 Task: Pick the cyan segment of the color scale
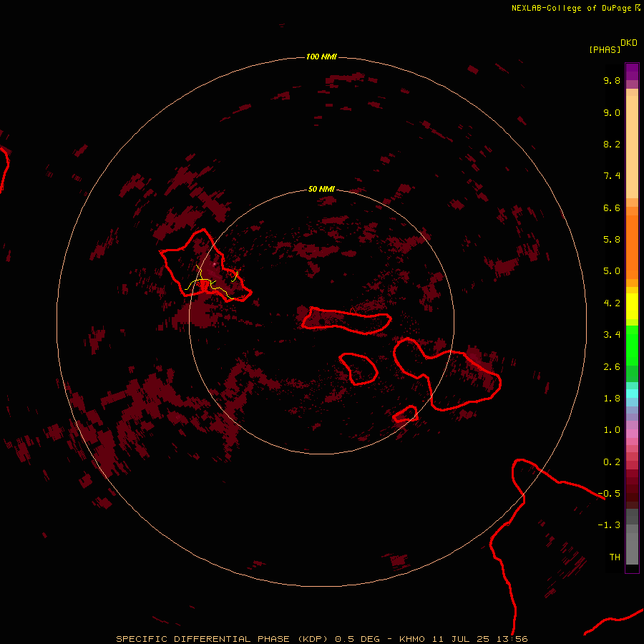pyautogui.click(x=632, y=393)
